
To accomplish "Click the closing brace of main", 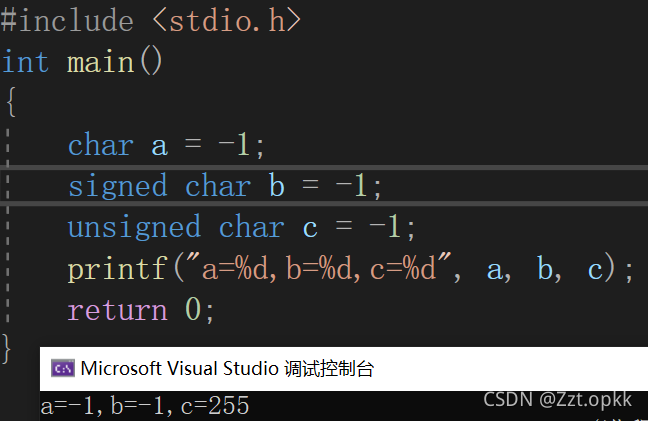I will click(x=6, y=349).
